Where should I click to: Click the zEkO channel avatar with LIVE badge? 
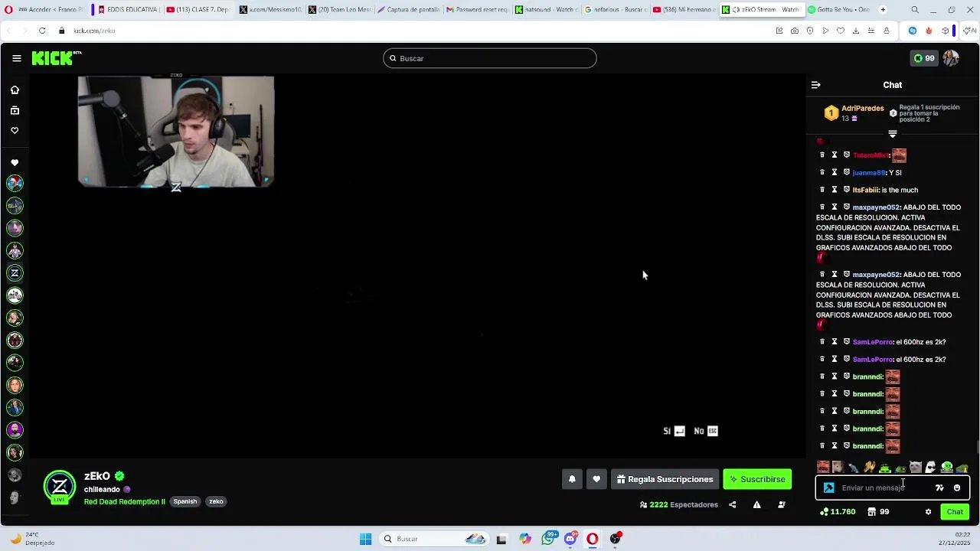point(60,488)
